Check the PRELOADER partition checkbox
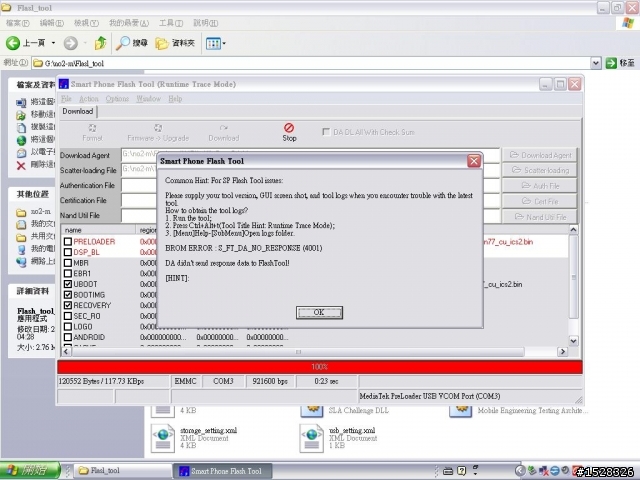The width and height of the screenshot is (640, 480). [68, 242]
